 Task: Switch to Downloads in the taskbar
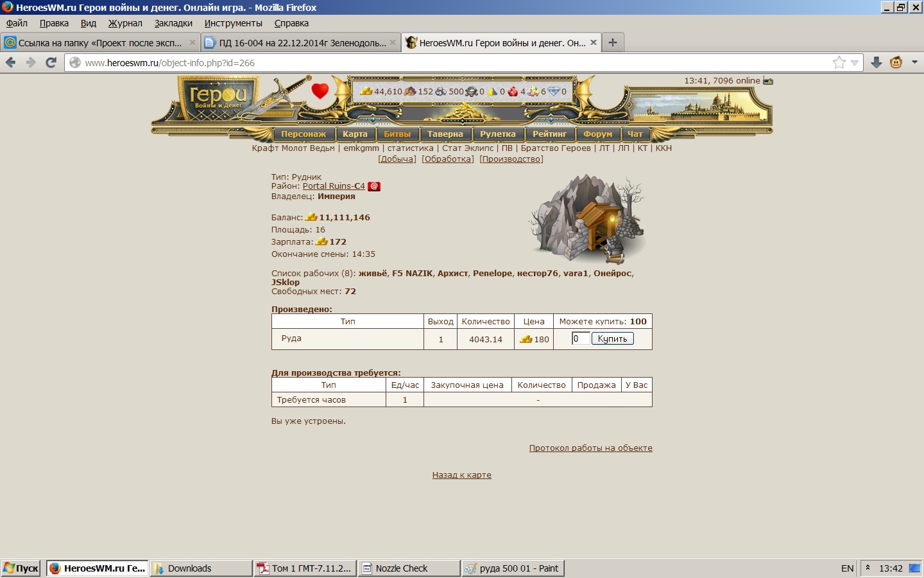point(201,568)
